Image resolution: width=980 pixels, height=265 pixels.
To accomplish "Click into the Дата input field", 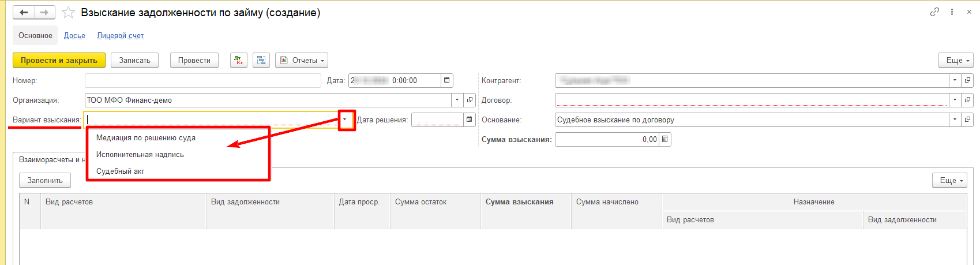I will tap(395, 80).
